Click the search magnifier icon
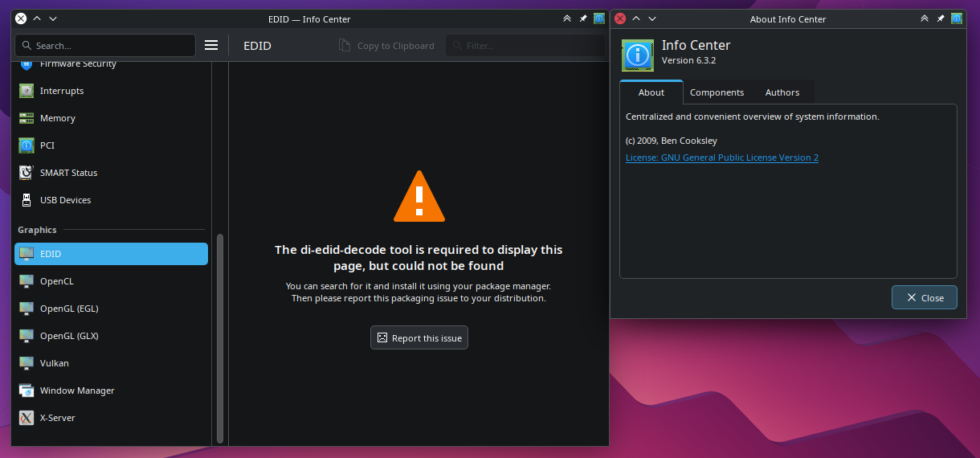The height and width of the screenshot is (458, 980). pyautogui.click(x=27, y=46)
